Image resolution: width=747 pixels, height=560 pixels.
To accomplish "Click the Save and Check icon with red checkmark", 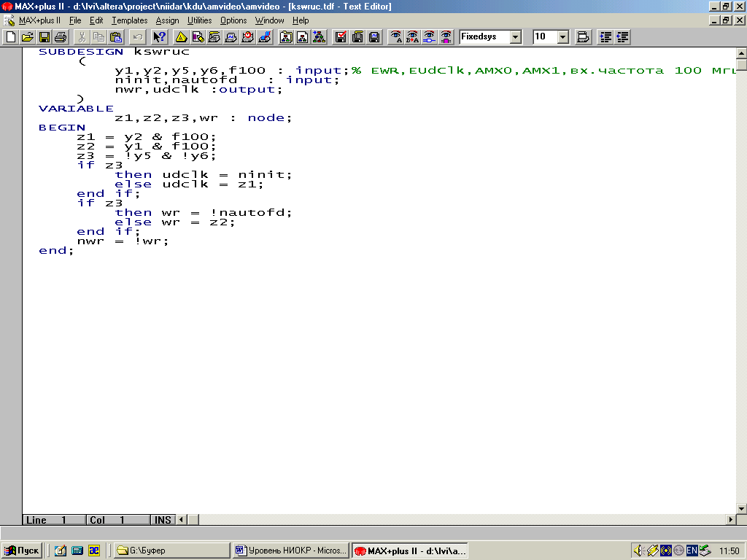I will coord(341,36).
